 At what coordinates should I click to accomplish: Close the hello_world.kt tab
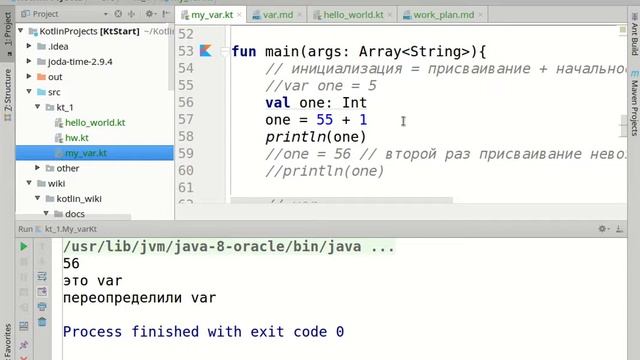coord(390,15)
